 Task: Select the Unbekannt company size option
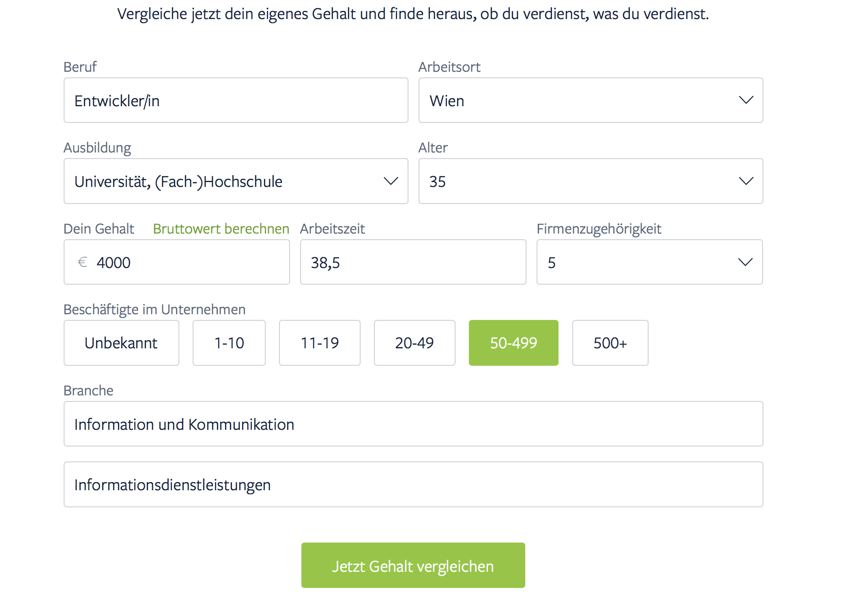121,343
